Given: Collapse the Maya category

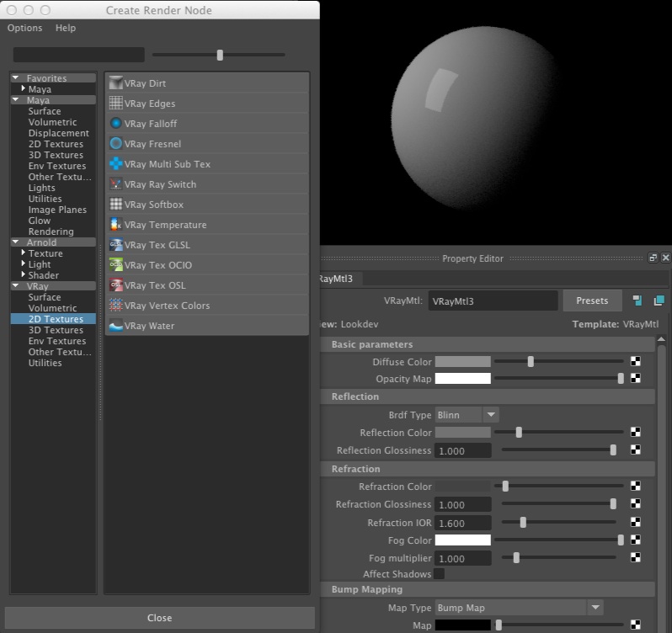Looking at the screenshot, I should 16,99.
